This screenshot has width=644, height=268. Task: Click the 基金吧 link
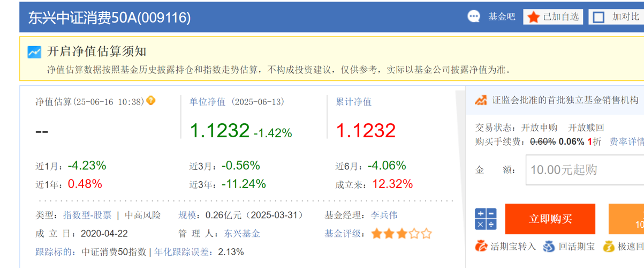[x=502, y=17]
